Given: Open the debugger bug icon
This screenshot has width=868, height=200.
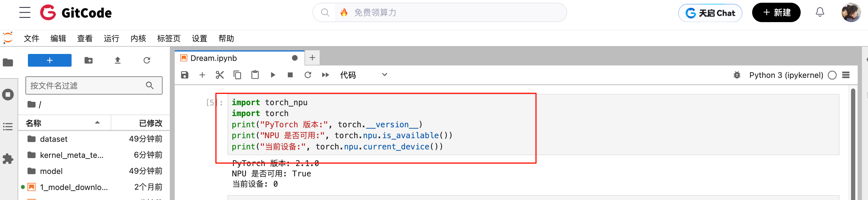Looking at the screenshot, I should coord(737,75).
